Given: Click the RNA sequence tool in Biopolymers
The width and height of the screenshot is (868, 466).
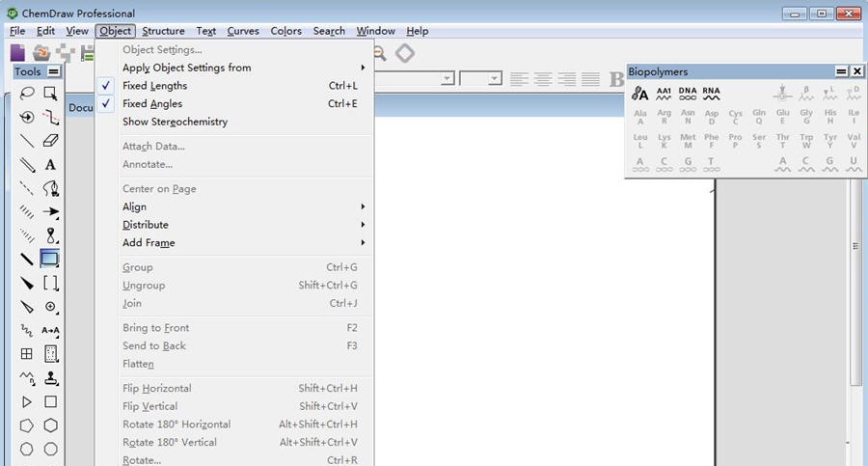Looking at the screenshot, I should tap(711, 94).
